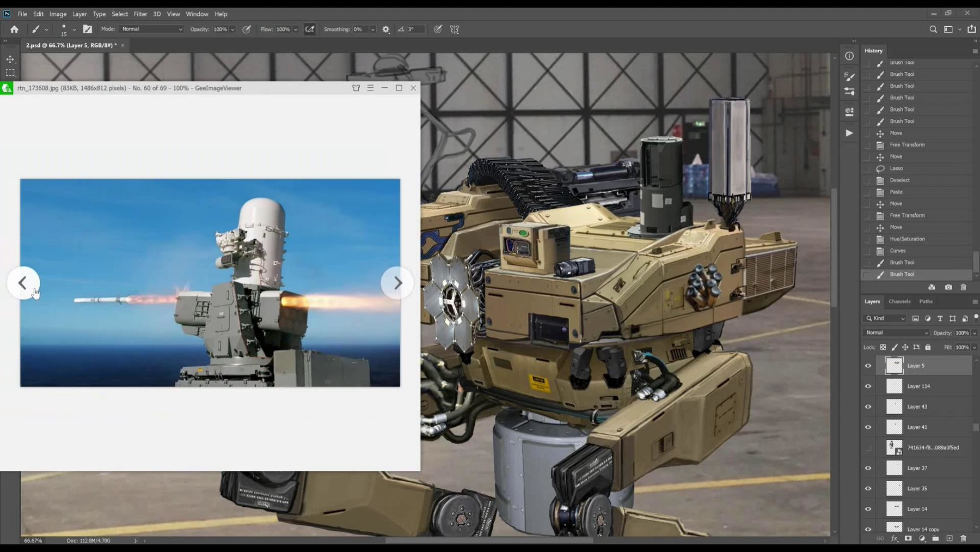
Task: Show the hidden 741634 smart object layer
Action: tap(868, 448)
